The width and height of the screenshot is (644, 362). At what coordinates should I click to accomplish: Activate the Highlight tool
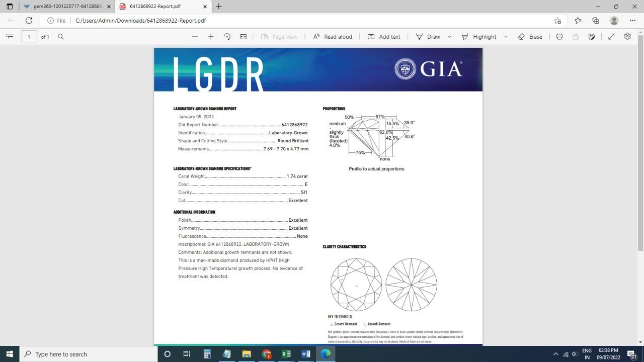(x=478, y=37)
